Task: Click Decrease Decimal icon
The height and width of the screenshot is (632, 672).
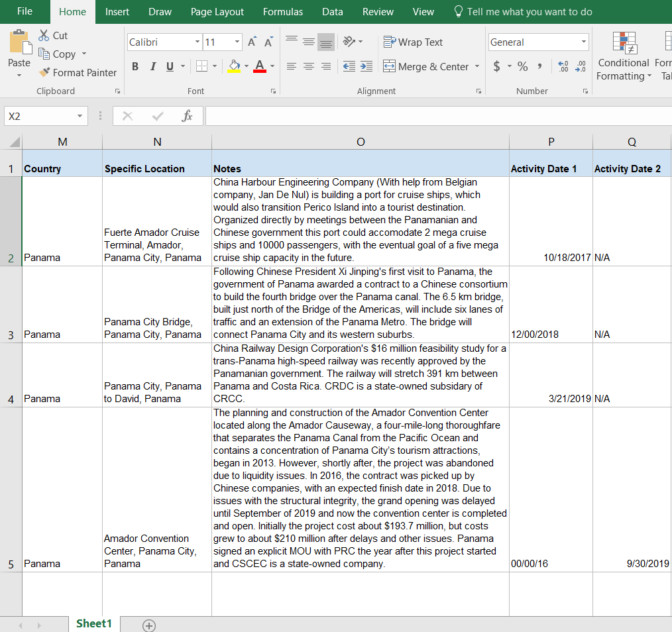Action: [581, 66]
